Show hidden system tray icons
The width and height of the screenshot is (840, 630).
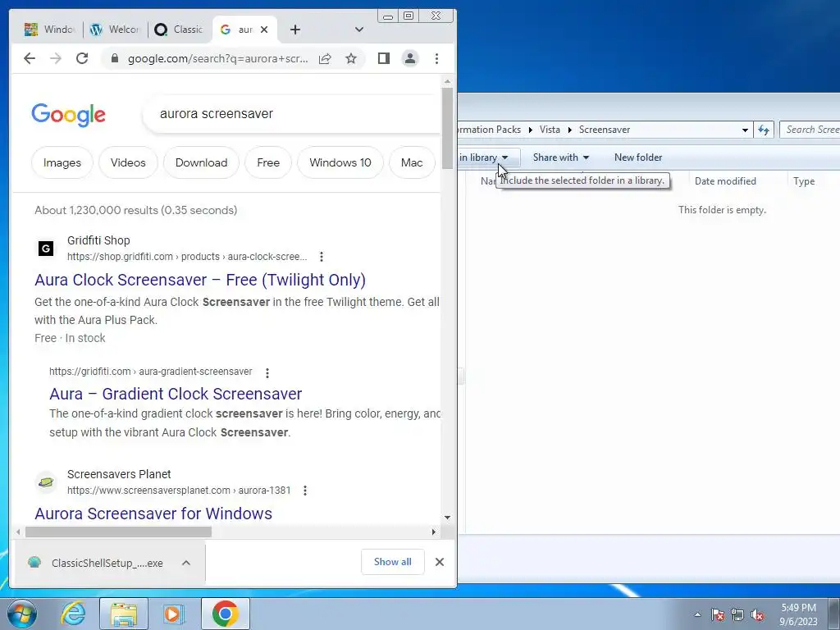point(697,614)
